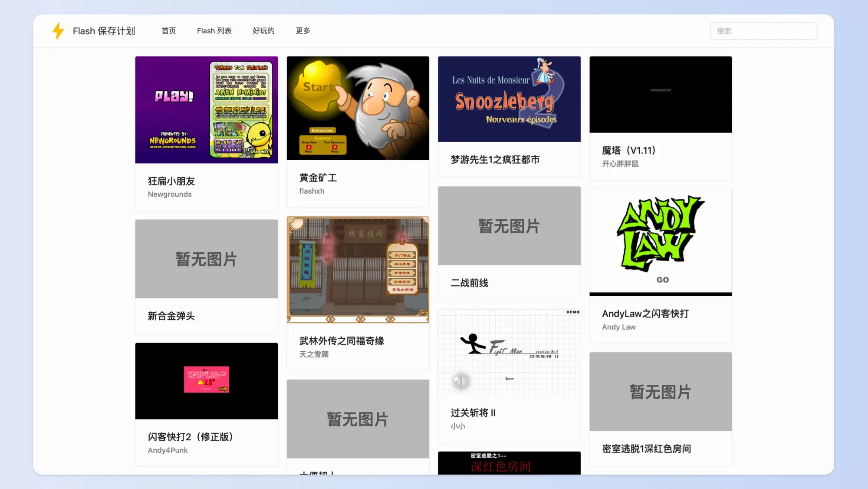Expand the 更多 menu
The image size is (868, 489).
302,31
